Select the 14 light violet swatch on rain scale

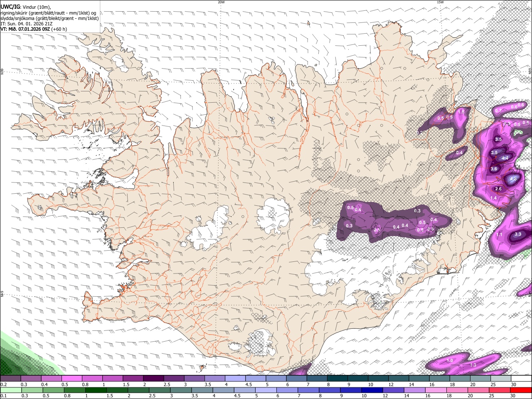coord(415,390)
